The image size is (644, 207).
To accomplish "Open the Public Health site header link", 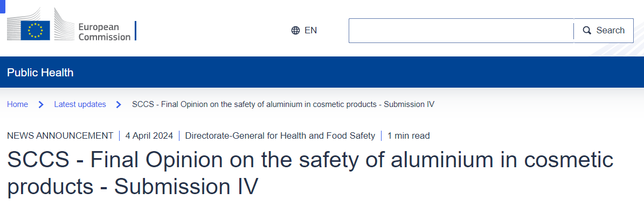I will click(x=40, y=73).
